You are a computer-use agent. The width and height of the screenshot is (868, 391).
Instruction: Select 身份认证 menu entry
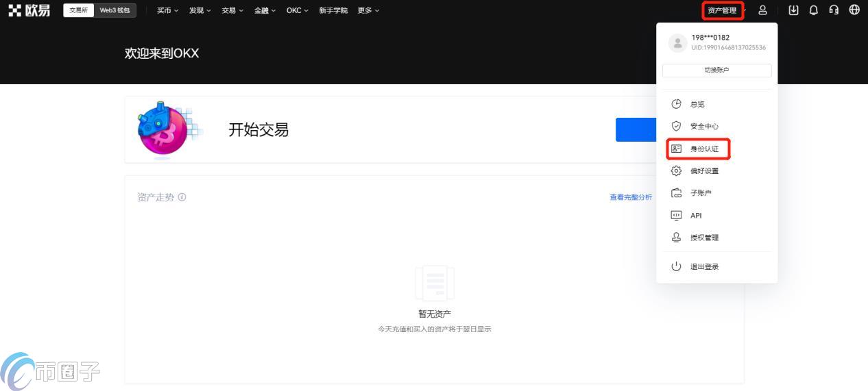[x=716, y=149]
